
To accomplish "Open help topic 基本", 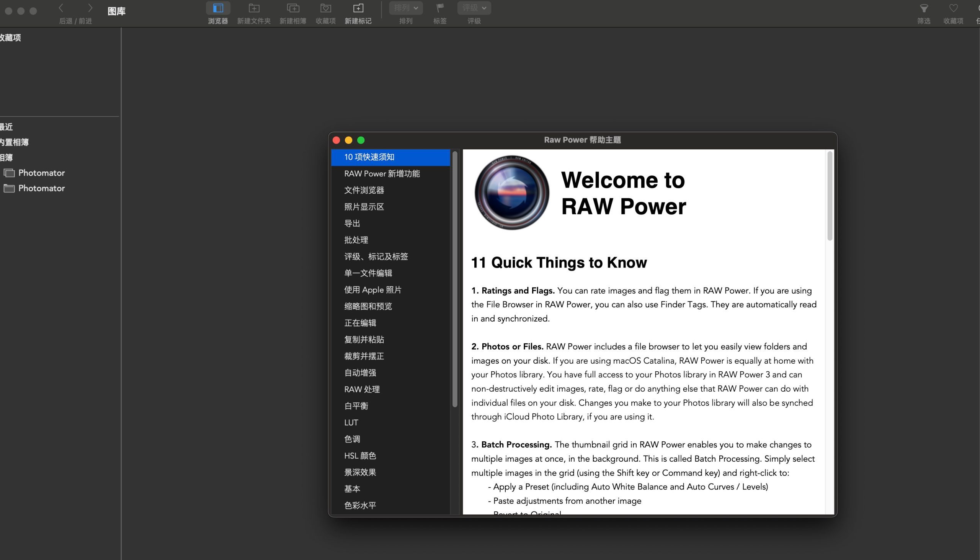I will tap(390, 489).
